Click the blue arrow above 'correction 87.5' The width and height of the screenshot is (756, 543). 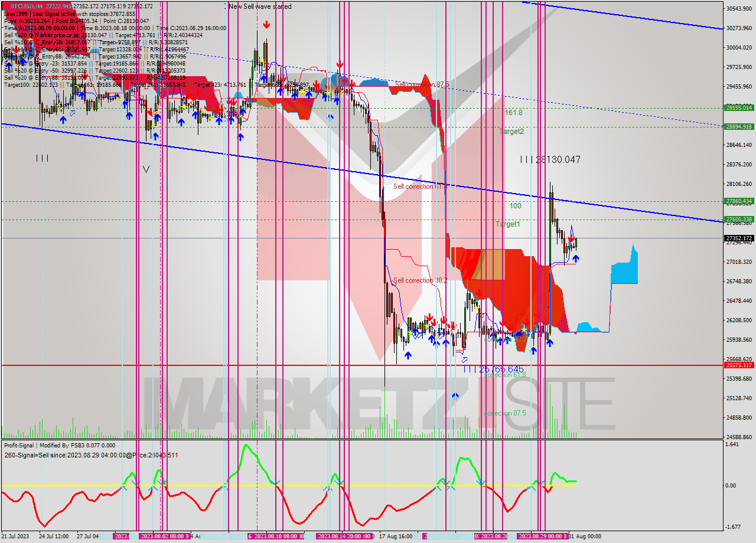click(455, 396)
